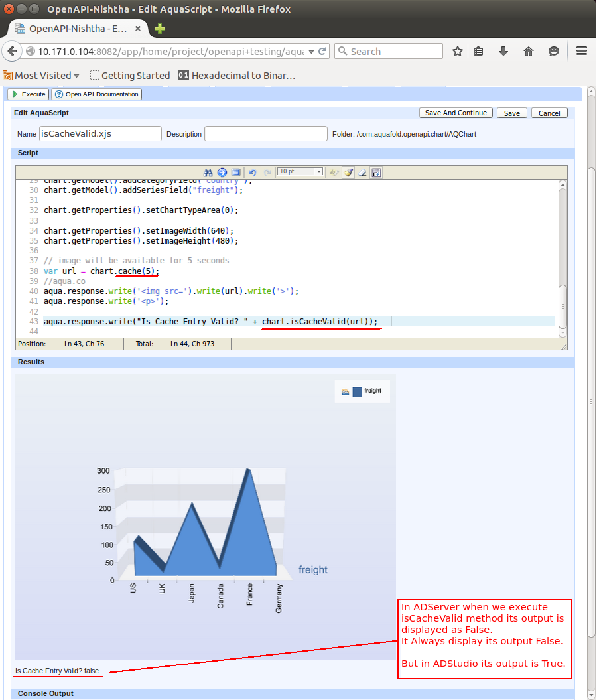Click the redo arrow in editor toolbar
This screenshot has width=597, height=700.
pyautogui.click(x=267, y=173)
